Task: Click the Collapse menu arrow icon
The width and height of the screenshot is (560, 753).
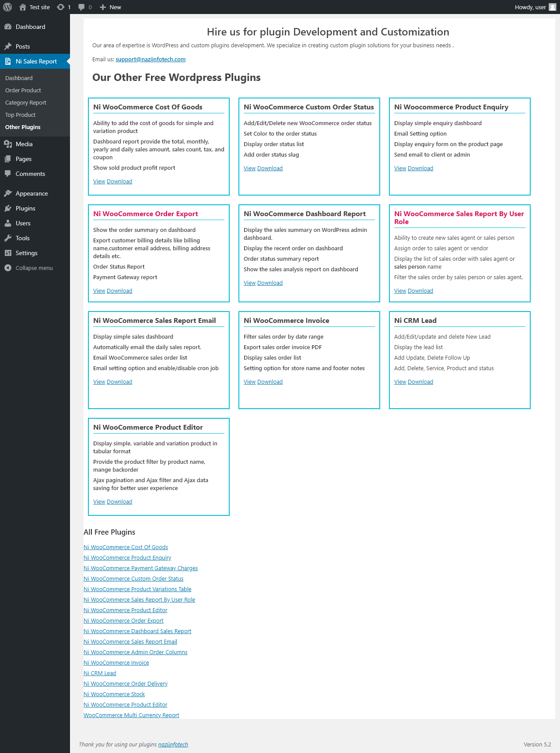Action: (x=8, y=268)
